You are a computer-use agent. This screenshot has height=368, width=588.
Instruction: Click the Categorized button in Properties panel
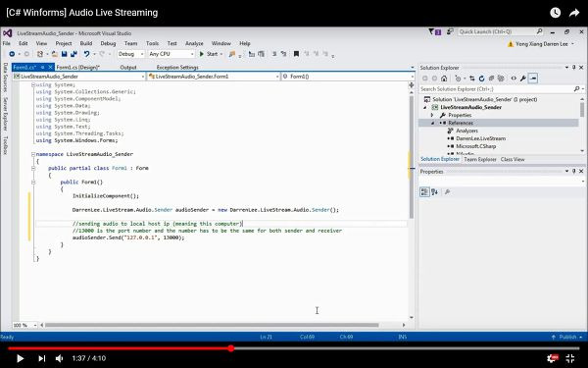pyautogui.click(x=424, y=192)
